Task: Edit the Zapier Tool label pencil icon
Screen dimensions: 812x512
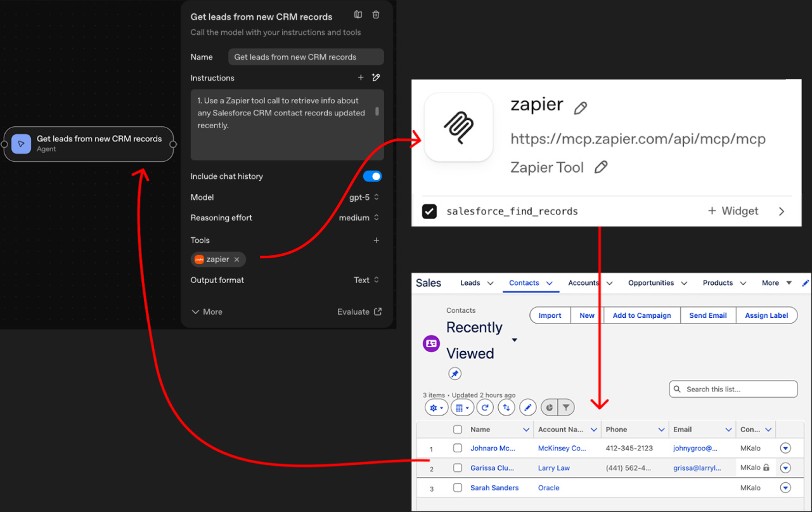Action: coord(601,167)
